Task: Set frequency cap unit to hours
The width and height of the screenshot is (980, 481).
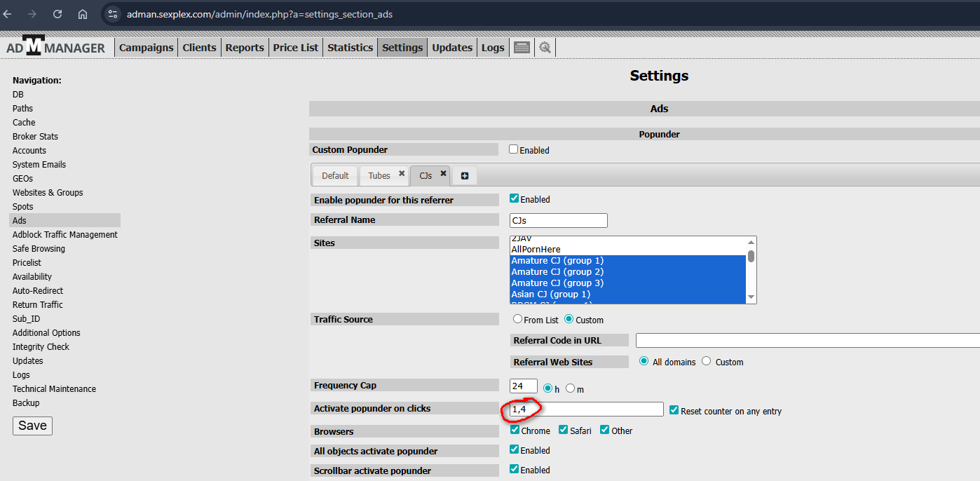Action: point(547,388)
